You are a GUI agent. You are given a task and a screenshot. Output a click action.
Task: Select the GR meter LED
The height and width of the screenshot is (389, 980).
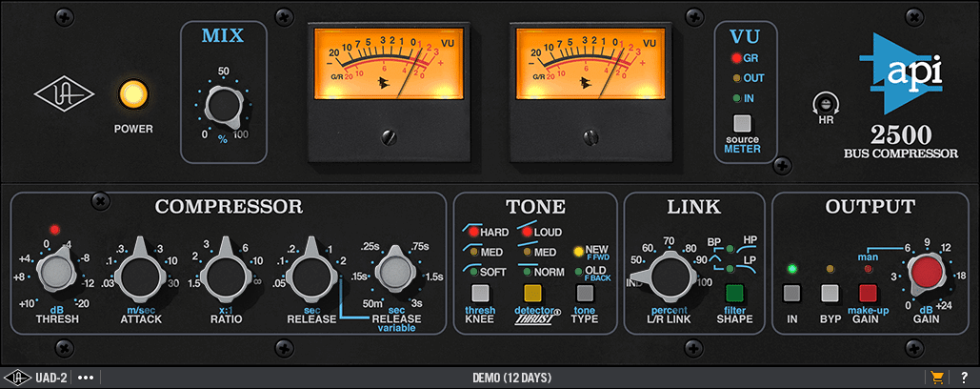(x=736, y=59)
